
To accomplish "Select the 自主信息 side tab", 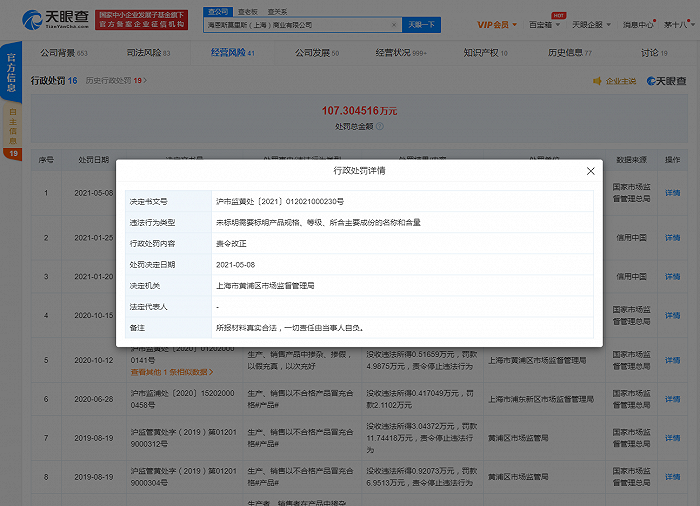I will [x=12, y=126].
